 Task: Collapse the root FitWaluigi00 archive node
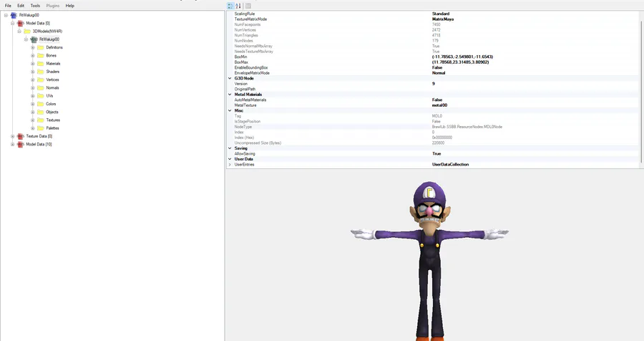(6, 15)
